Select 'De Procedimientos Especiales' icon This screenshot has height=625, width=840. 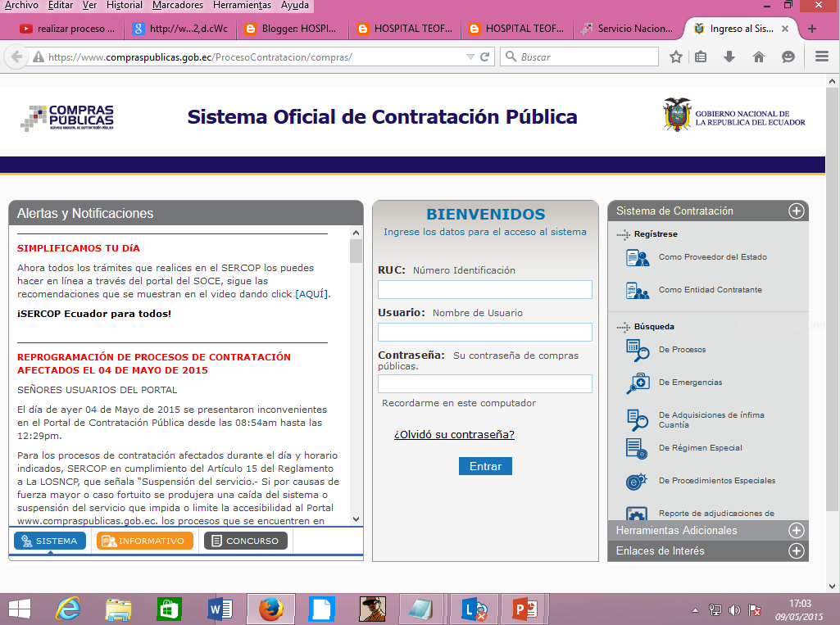[x=635, y=481]
